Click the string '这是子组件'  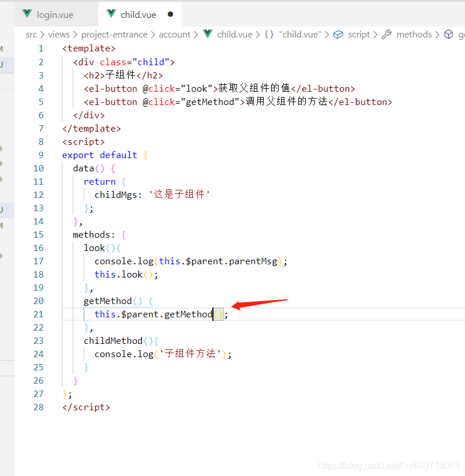(179, 194)
